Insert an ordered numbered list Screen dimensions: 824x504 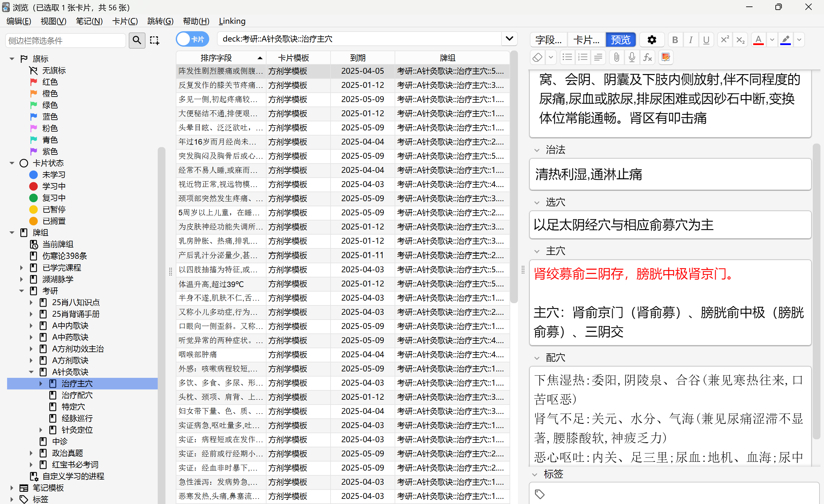583,57
